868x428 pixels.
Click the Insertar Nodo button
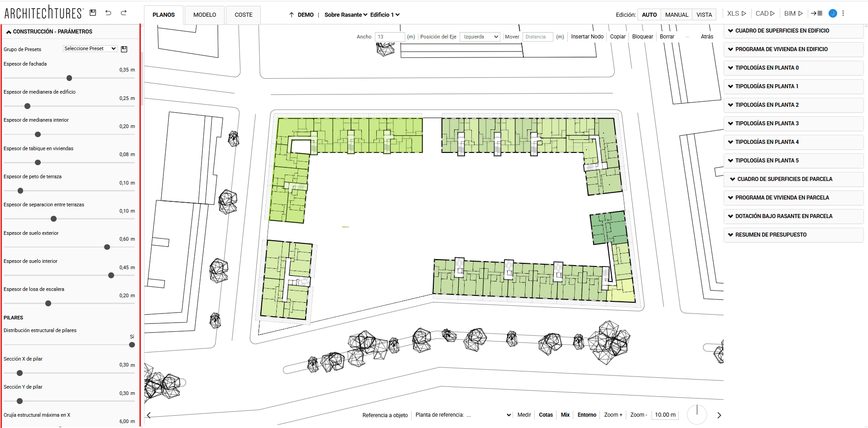click(x=587, y=37)
